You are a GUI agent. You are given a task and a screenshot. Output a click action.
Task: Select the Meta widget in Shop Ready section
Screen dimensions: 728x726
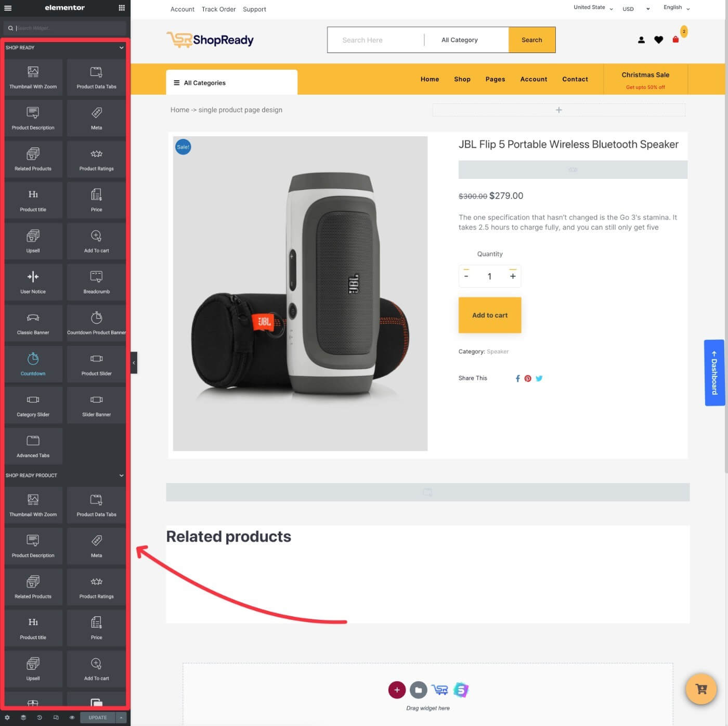coord(97,118)
